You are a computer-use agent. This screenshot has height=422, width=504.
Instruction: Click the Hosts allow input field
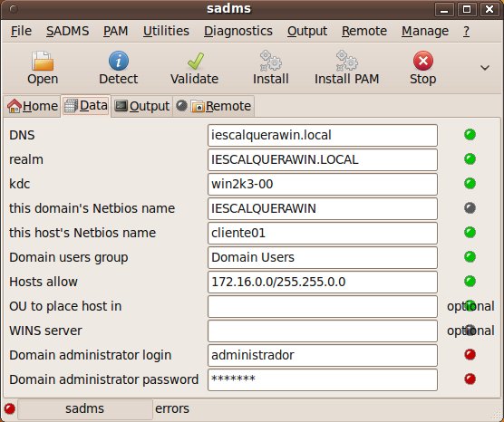(323, 282)
